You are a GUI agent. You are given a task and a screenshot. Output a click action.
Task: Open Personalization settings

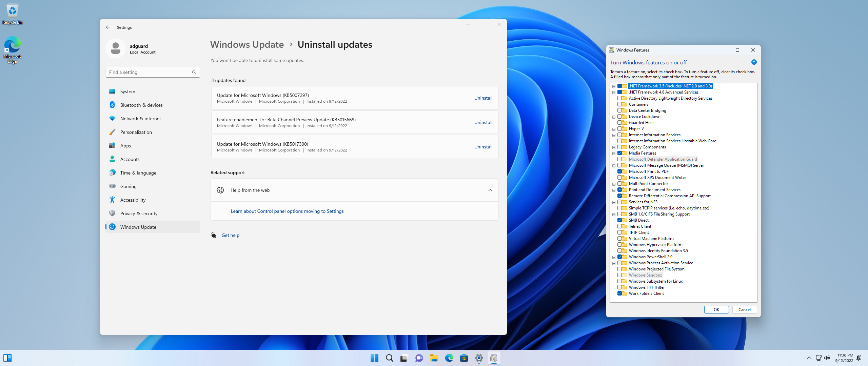[153, 132]
